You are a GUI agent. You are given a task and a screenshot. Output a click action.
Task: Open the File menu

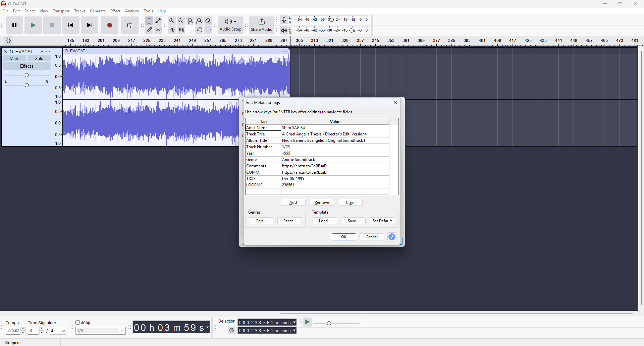tap(5, 11)
